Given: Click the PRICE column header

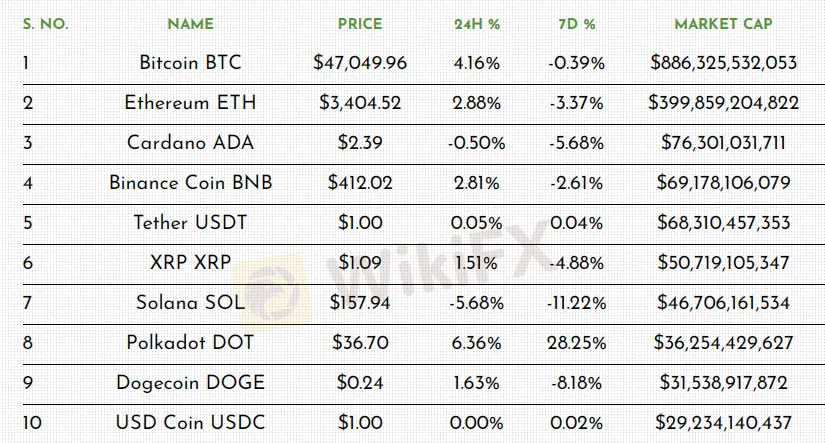Looking at the screenshot, I should 360,23.
